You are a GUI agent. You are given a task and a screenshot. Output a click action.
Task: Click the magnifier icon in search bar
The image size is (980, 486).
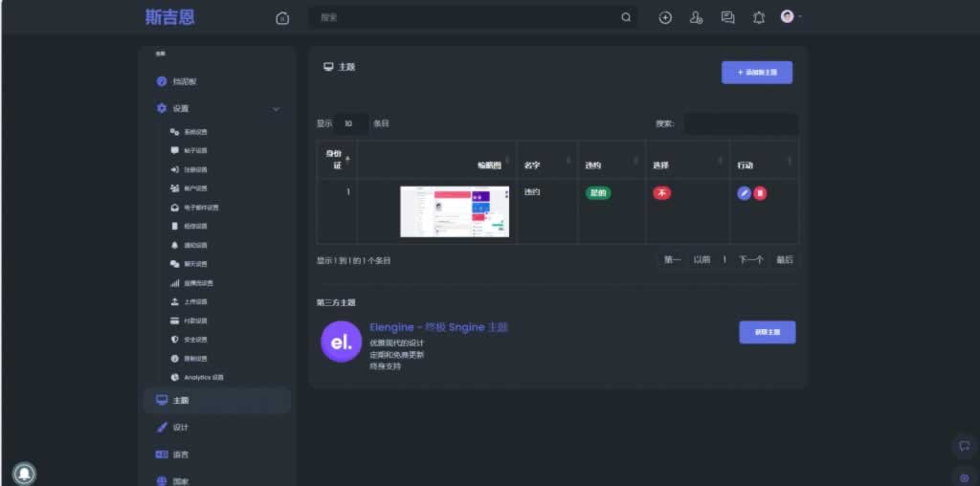[626, 17]
